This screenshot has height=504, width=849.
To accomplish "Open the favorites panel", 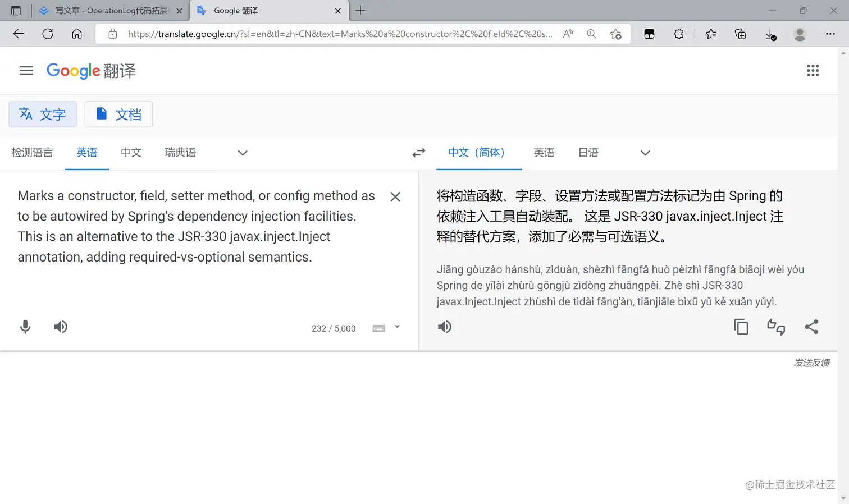I will (x=711, y=34).
